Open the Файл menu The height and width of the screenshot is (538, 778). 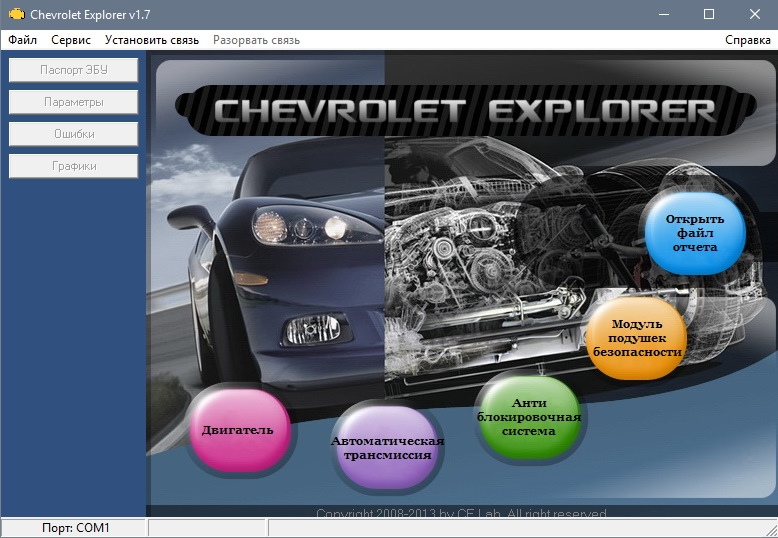(22, 40)
